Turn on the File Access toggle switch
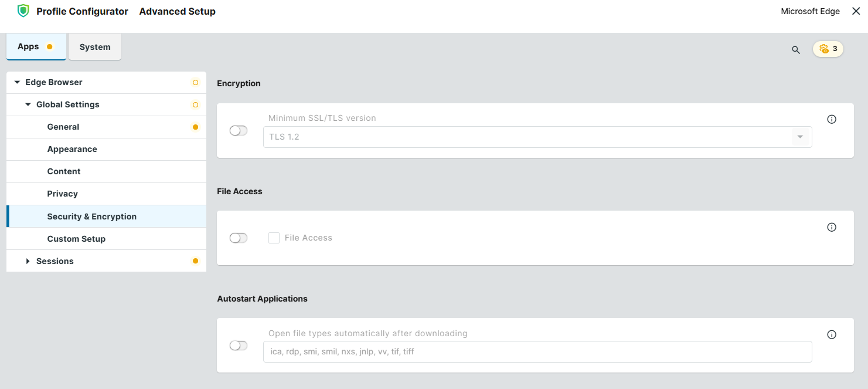Image resolution: width=868 pixels, height=389 pixels. click(239, 238)
